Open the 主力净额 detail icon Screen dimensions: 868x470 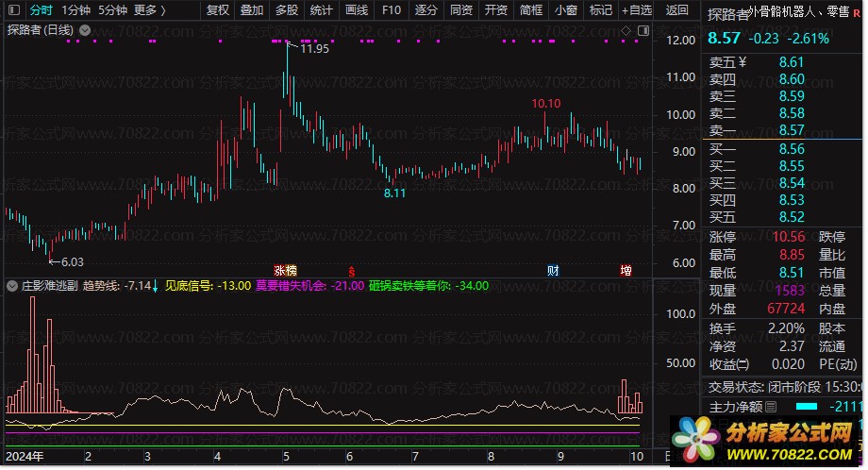coord(771,407)
